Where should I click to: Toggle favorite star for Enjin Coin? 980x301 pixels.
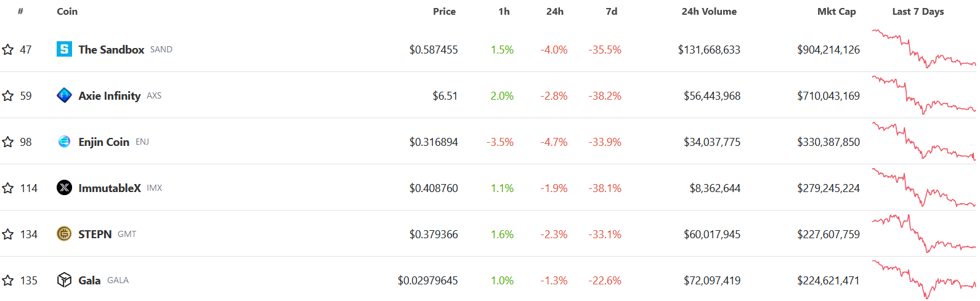(x=8, y=142)
